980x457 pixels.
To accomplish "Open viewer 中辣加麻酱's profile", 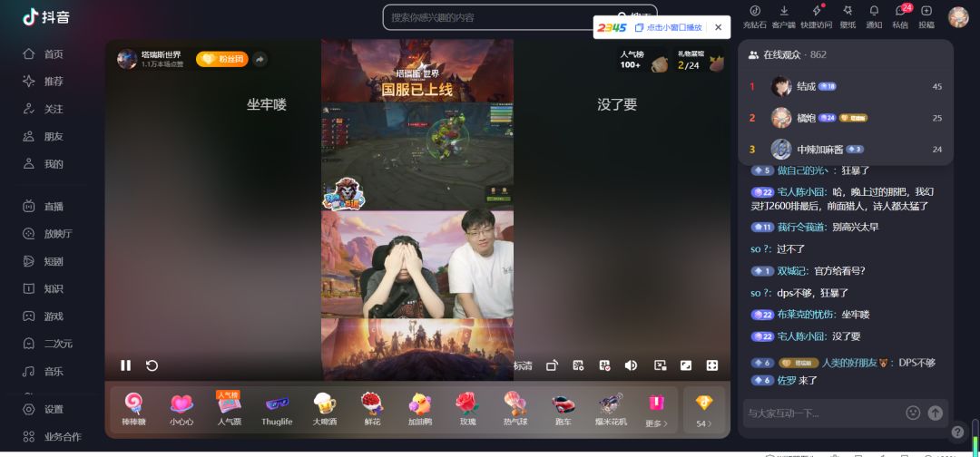I will tap(820, 150).
